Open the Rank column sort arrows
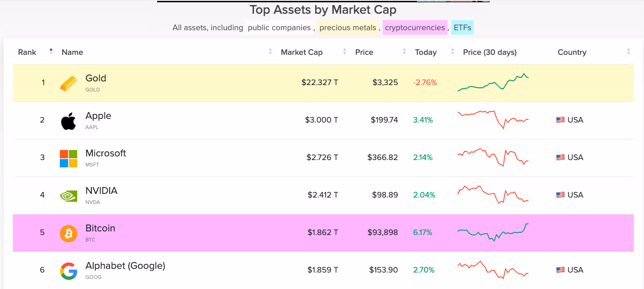The image size is (644, 289). (x=50, y=52)
